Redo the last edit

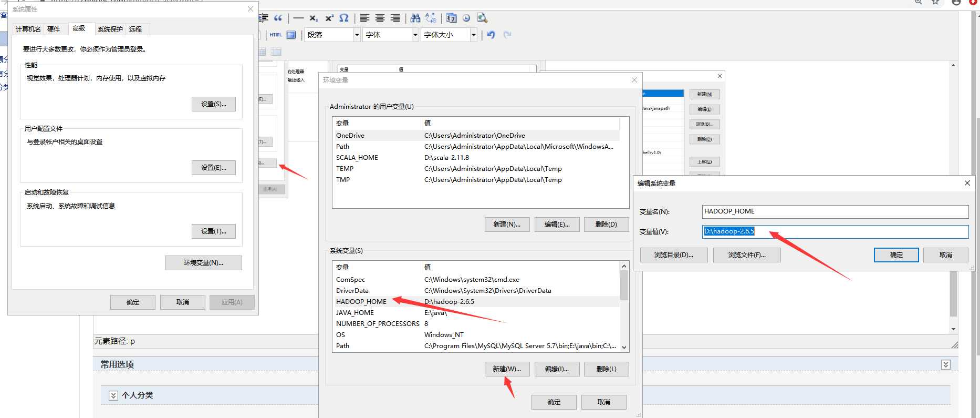tap(507, 35)
